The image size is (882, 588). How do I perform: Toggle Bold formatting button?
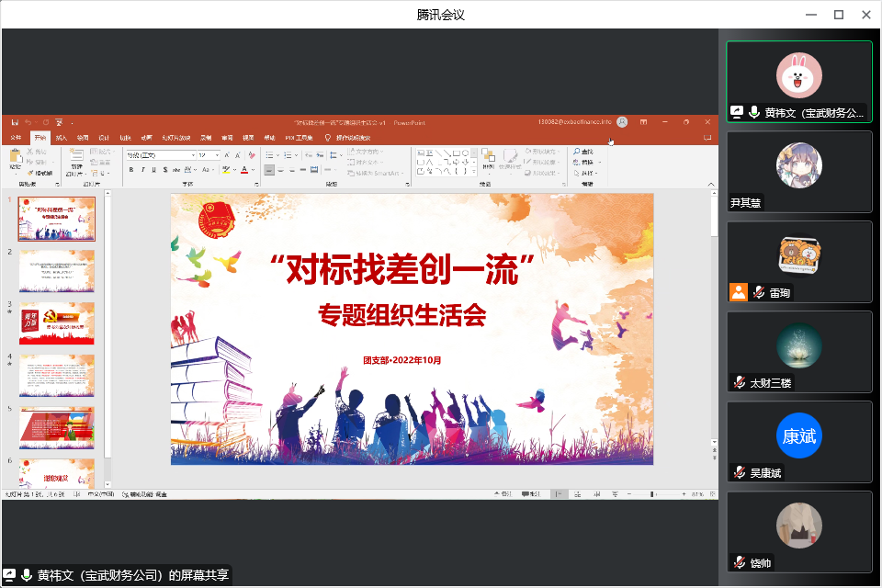pyautogui.click(x=131, y=170)
